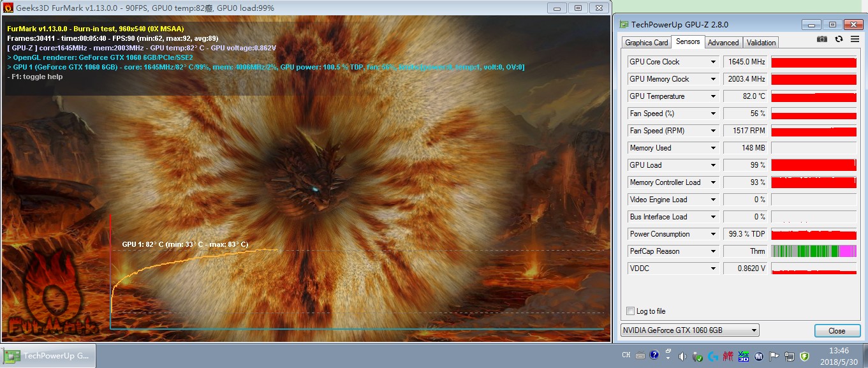Expand the Bus Interface Load dropdown
The height and width of the screenshot is (368, 868).
(714, 217)
